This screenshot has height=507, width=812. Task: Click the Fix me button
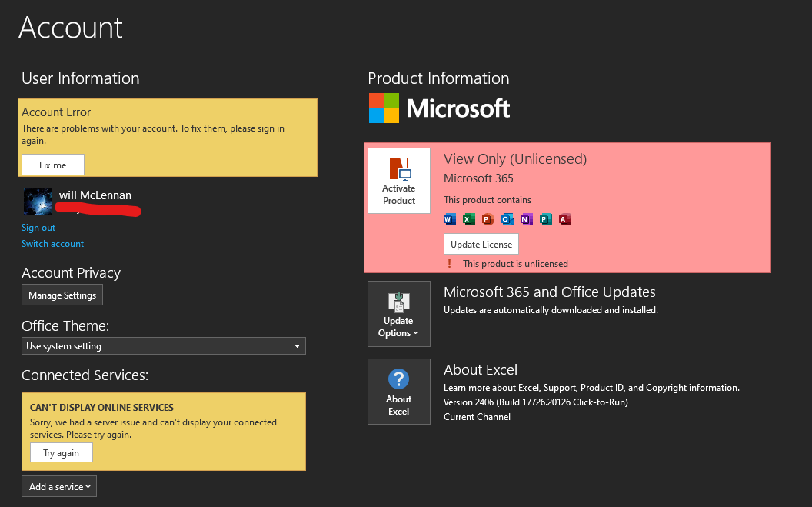53,165
